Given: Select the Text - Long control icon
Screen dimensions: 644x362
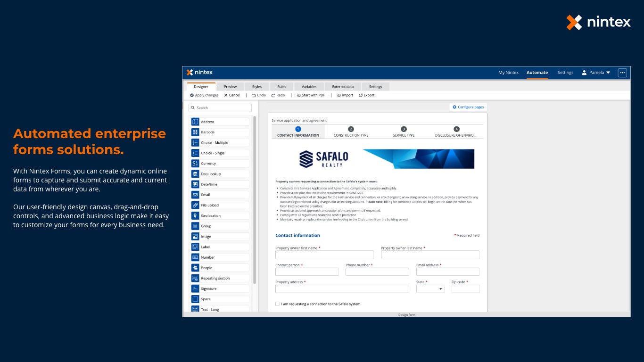Looking at the screenshot, I should (x=195, y=309).
